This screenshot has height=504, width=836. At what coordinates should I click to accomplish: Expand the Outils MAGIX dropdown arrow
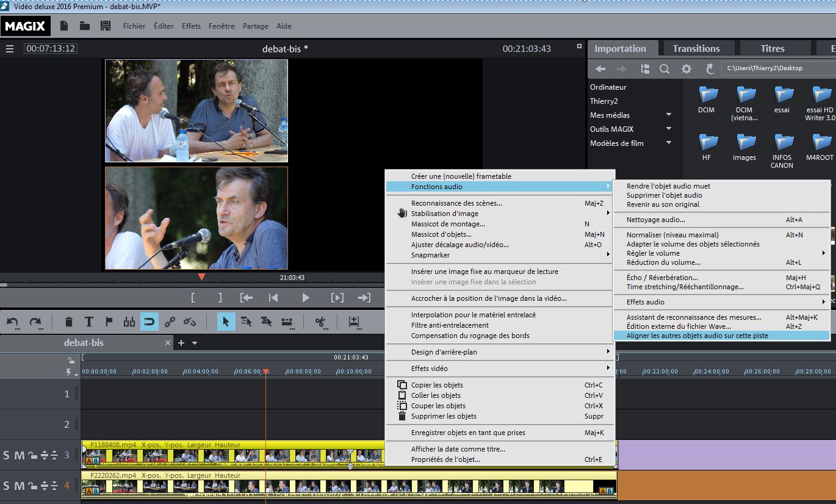coord(668,129)
